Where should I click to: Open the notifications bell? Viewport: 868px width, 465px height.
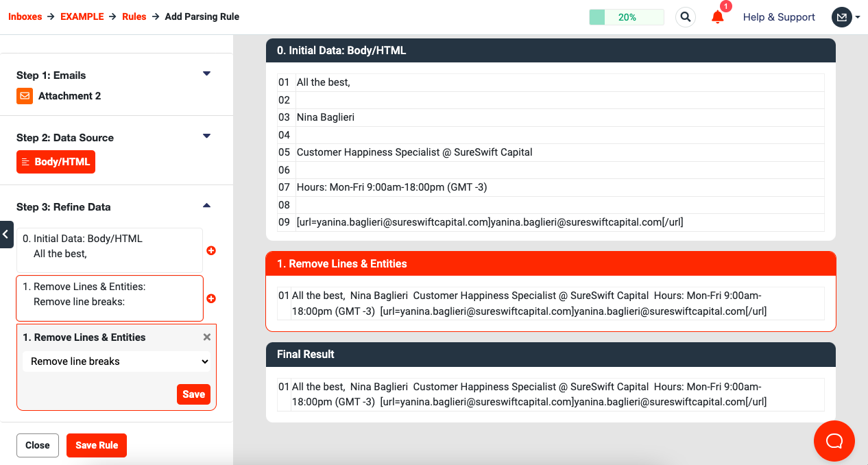718,17
